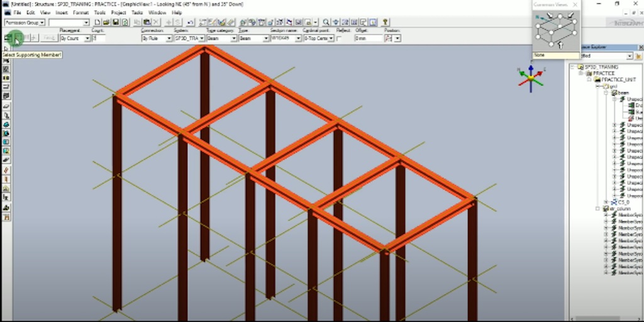Click the Place Ladder icon in the left toolbar
Viewport: 644px width, 322px height.
(x=6, y=179)
